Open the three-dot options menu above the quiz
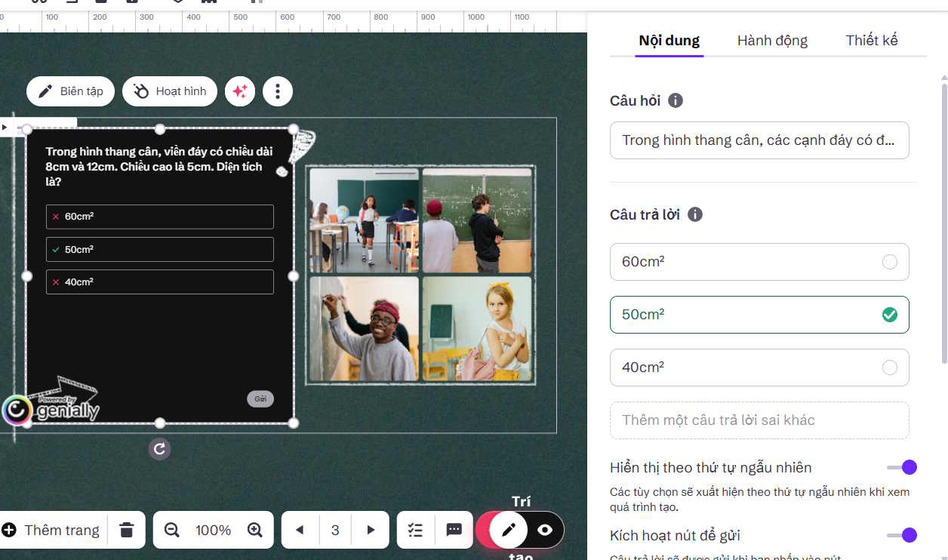Screen dimensions: 948x560 [x=278, y=91]
